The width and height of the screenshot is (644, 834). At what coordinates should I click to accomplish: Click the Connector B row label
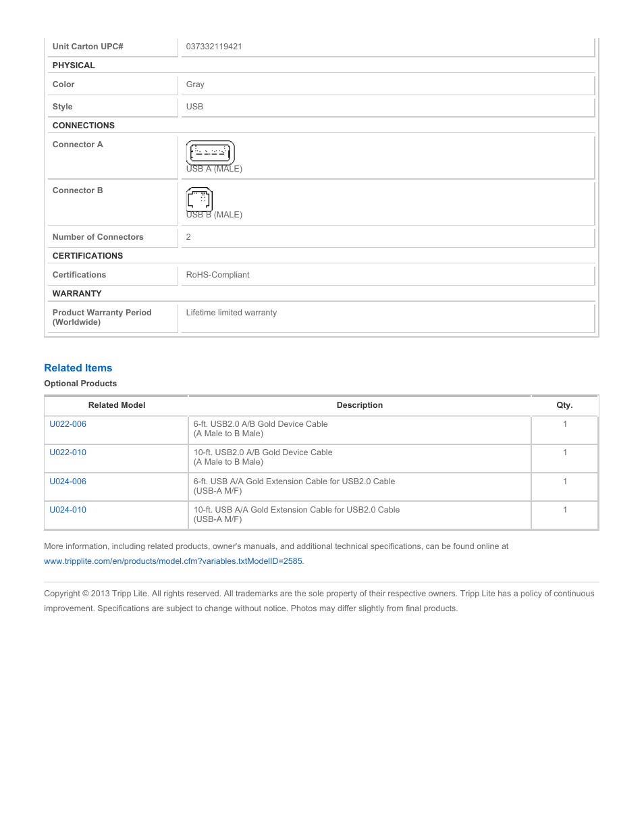pos(78,190)
